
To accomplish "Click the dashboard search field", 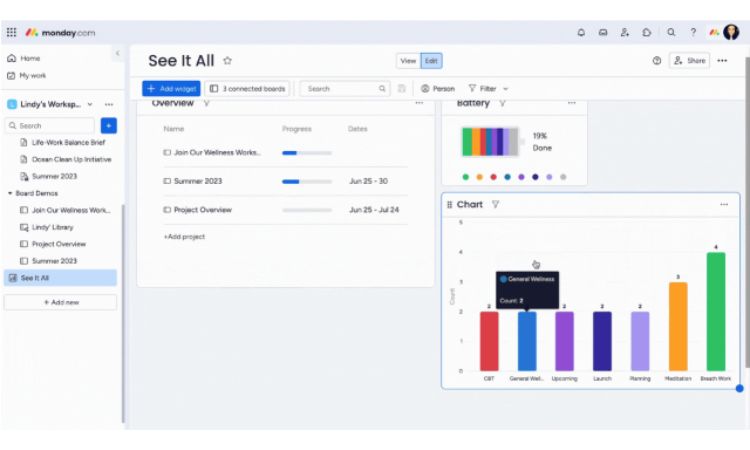I will click(340, 89).
